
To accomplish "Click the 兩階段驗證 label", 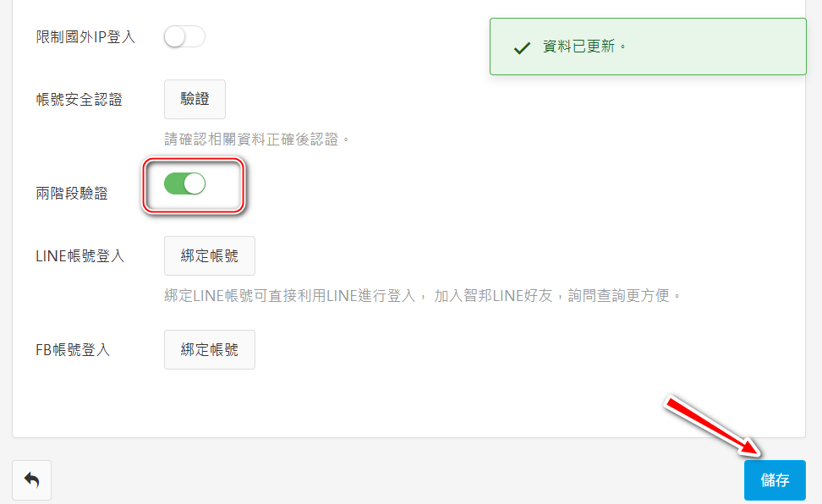I will coord(72,193).
